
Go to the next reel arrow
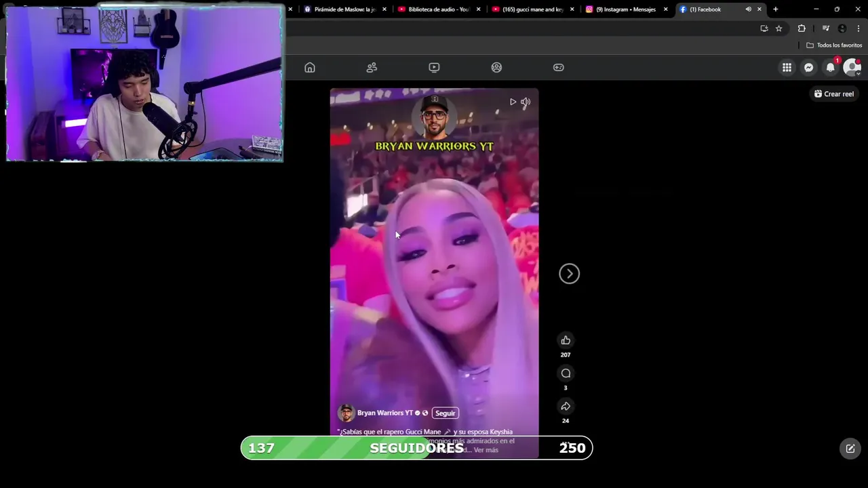click(569, 273)
